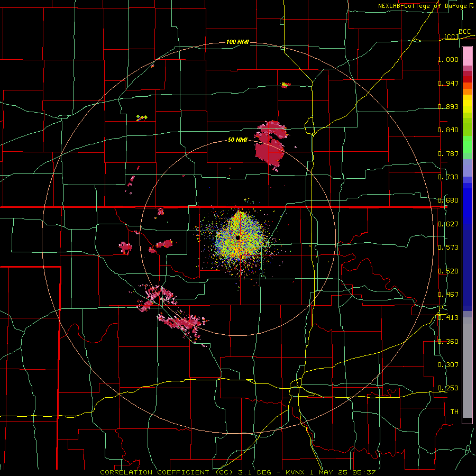Click the 0.360 color scale value
Screen dimensions: 476x476
coord(448,342)
